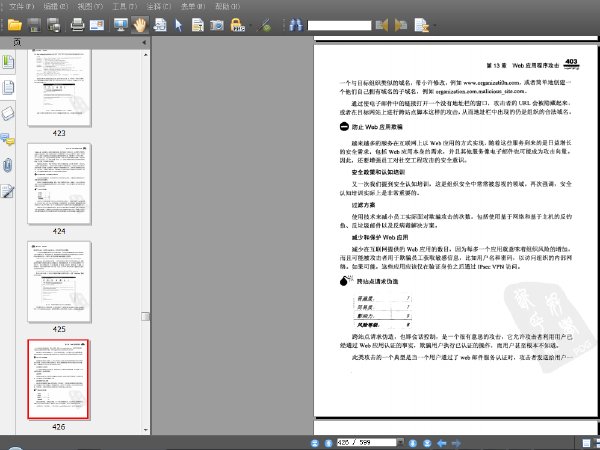
Task: Click the blue previous view arrow
Action: click(x=442, y=443)
